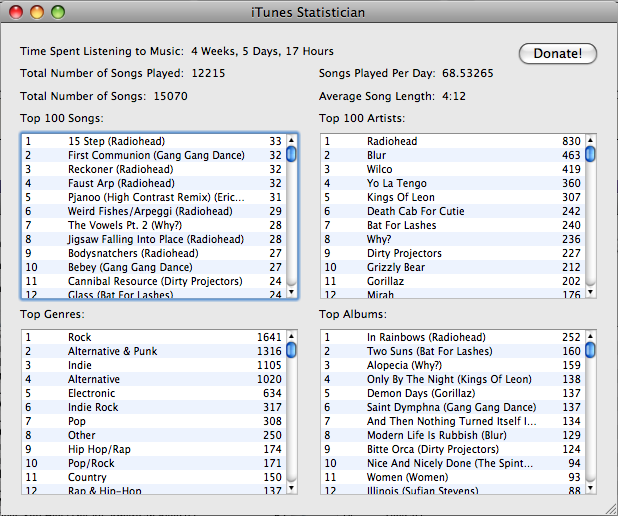This screenshot has width=618, height=516.
Task: Click the Top Albums scrollbar thumb
Action: (590, 350)
